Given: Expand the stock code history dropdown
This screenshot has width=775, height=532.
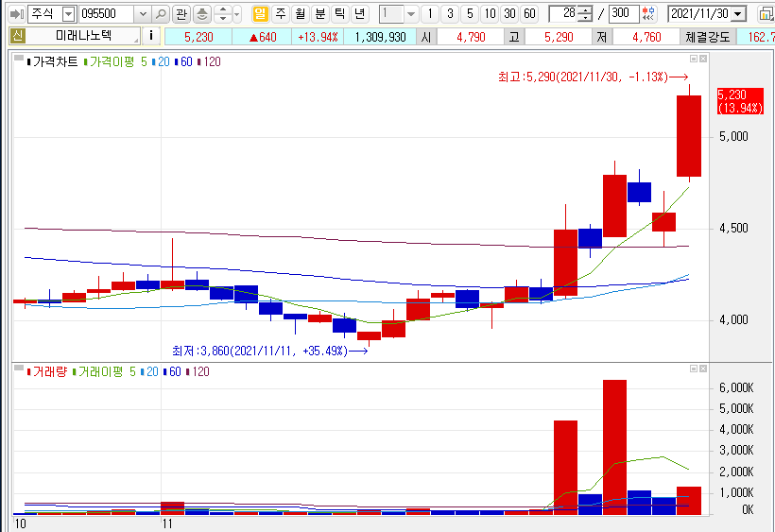Looking at the screenshot, I should point(143,14).
